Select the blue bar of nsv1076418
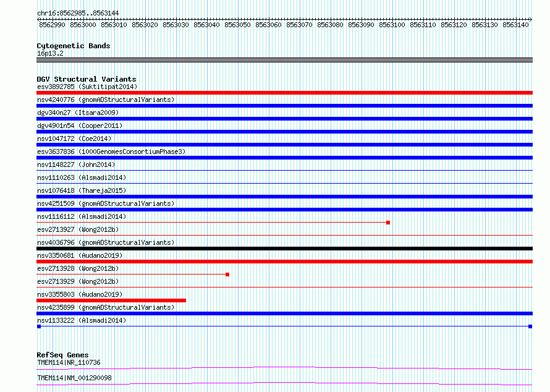The width and height of the screenshot is (550, 392). 284,197
